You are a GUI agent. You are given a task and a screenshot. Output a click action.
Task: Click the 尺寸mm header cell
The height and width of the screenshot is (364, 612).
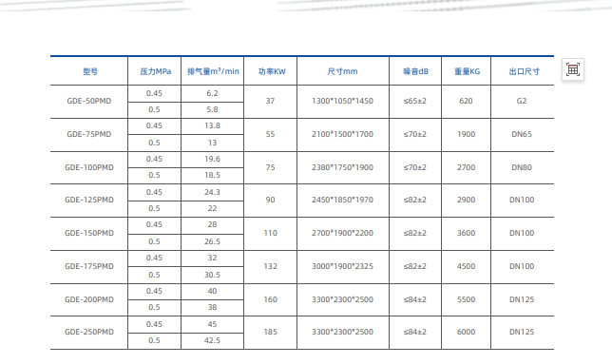pos(342,71)
